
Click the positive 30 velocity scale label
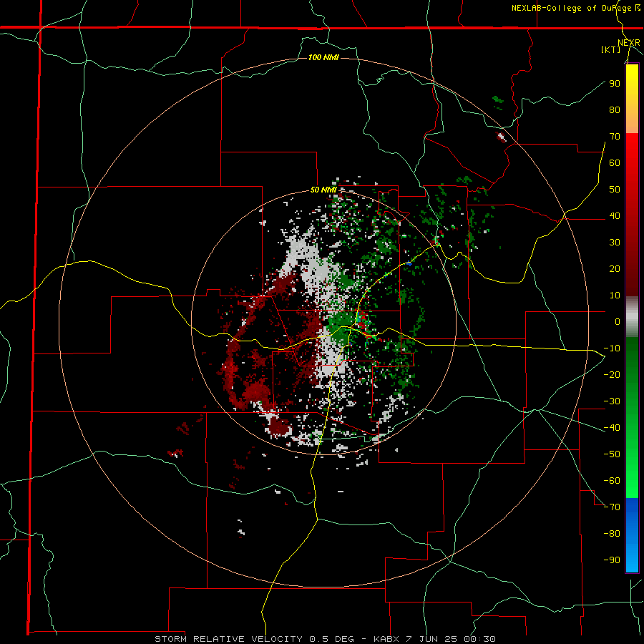point(615,243)
